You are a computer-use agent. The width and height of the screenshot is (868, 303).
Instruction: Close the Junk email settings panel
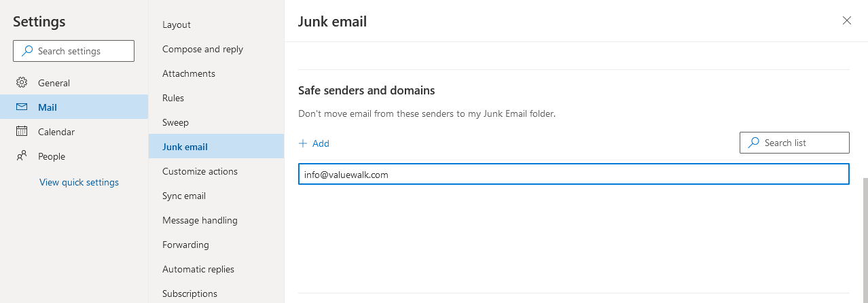click(847, 20)
